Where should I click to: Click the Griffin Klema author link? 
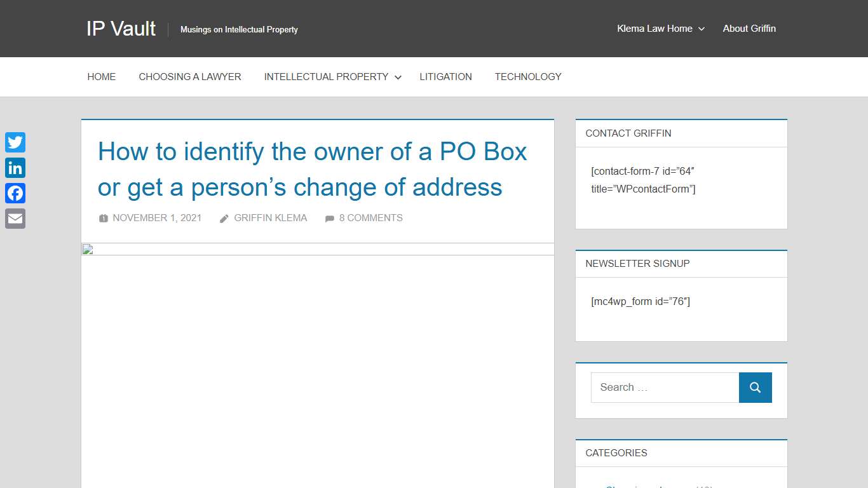271,218
